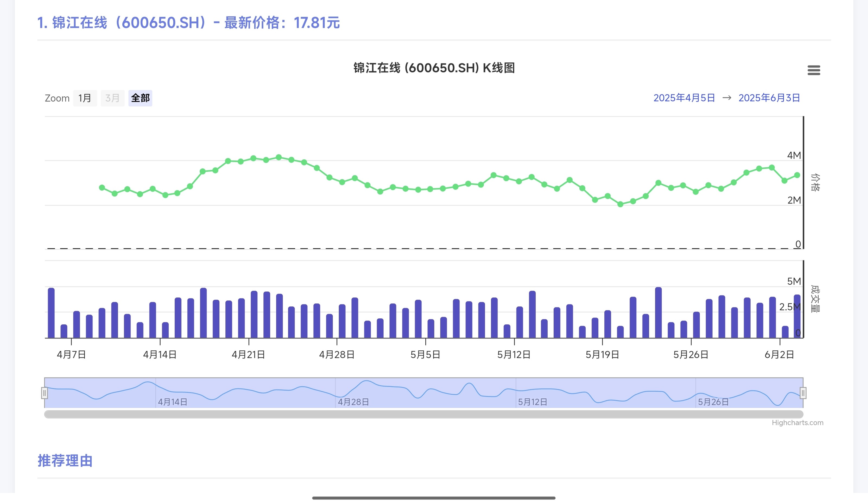
Task: Click the 5月26日 label in the navigator
Action: [x=713, y=402]
